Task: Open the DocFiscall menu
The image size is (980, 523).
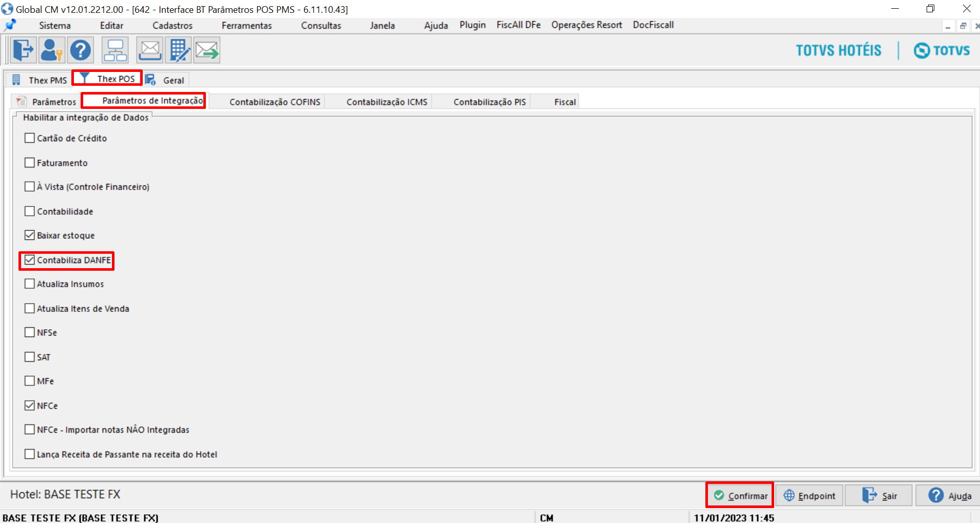Action: pos(653,25)
